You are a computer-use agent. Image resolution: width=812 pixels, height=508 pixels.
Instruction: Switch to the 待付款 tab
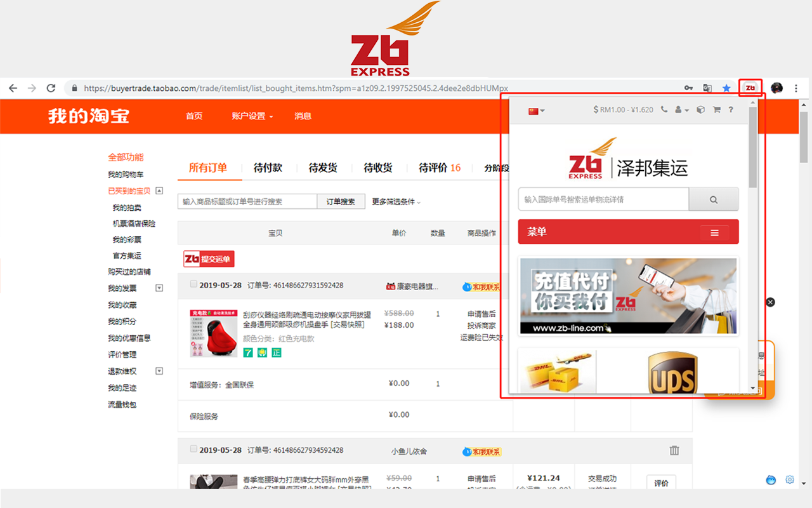268,168
